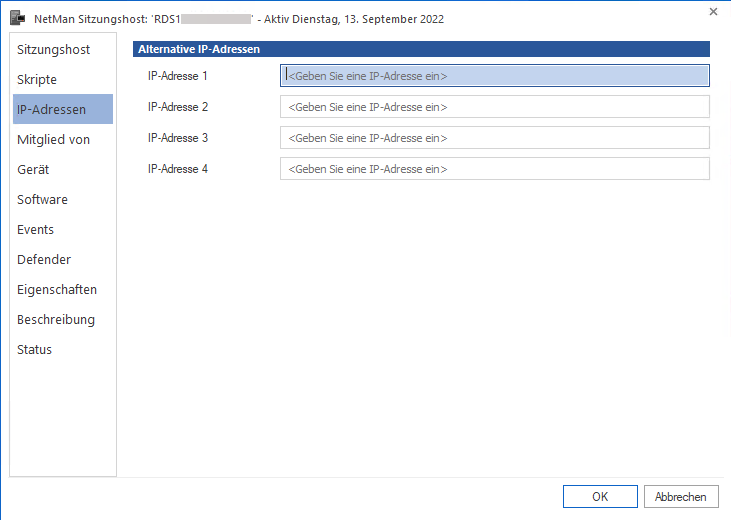Show the Software section
Image resolution: width=731 pixels, height=520 pixels.
coord(42,199)
